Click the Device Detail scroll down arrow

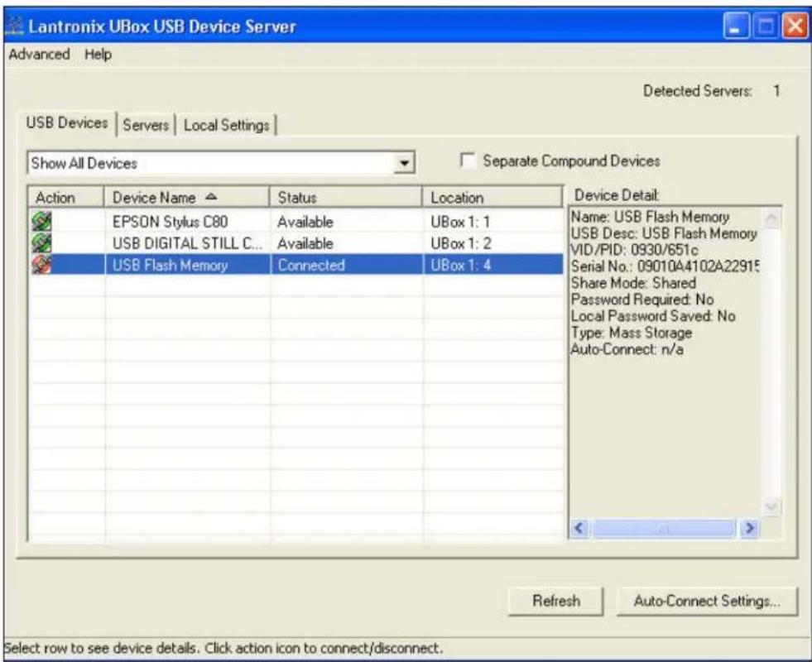click(771, 506)
